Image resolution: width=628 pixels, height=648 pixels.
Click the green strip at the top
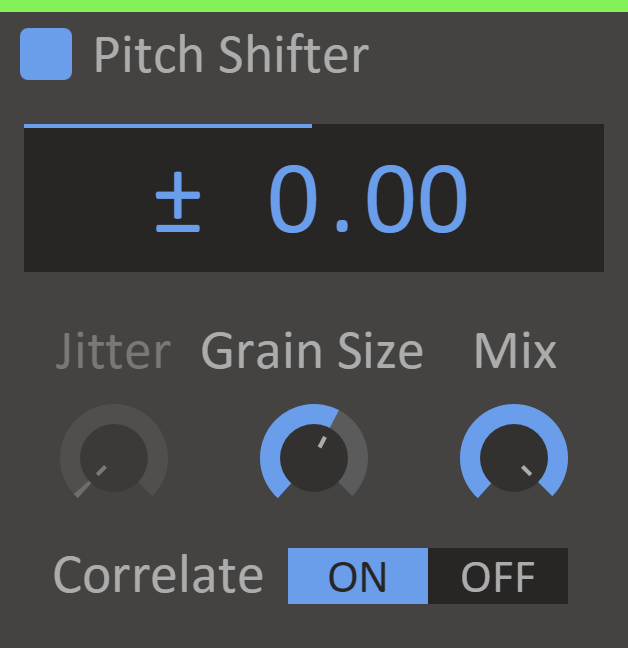(314, 5)
